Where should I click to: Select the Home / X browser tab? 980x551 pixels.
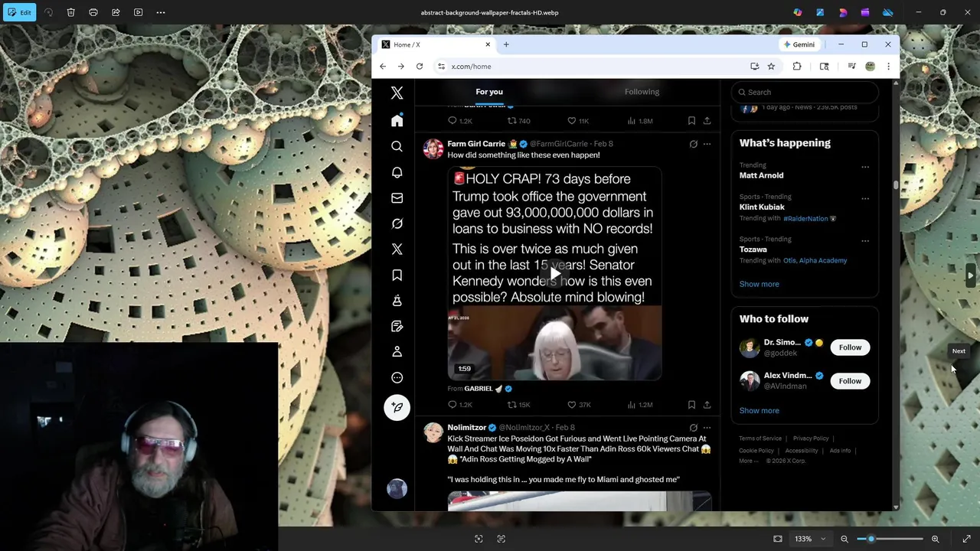coord(435,44)
